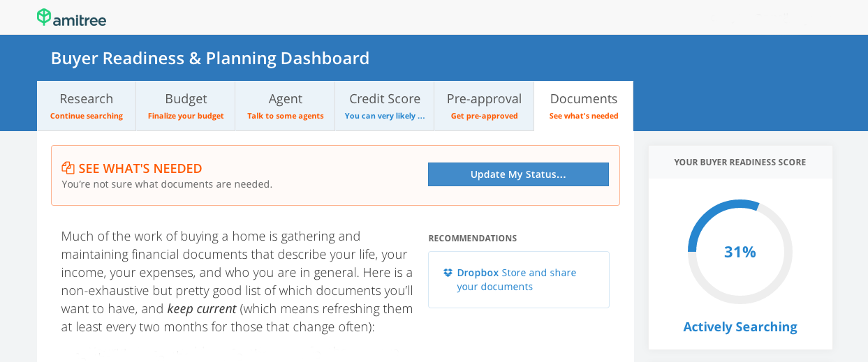Click "Finalize your budget" subtitle text

tap(186, 116)
